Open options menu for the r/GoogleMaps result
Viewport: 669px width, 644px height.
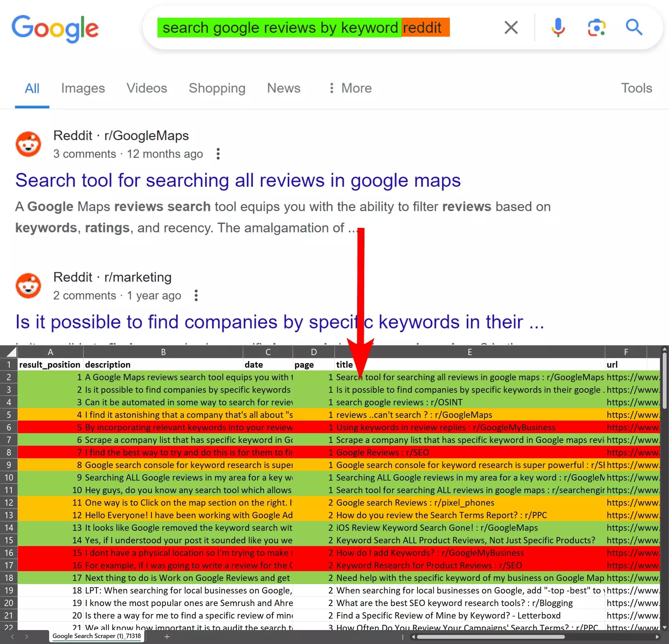pyautogui.click(x=218, y=154)
